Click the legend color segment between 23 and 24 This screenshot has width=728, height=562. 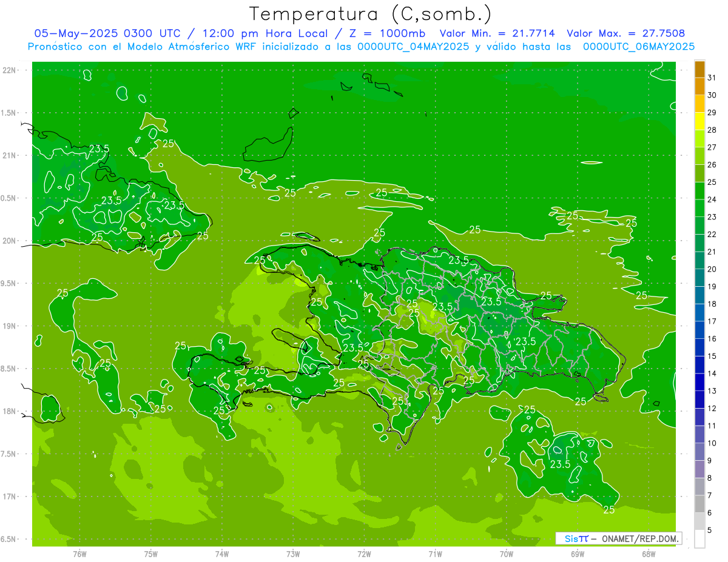pos(699,208)
